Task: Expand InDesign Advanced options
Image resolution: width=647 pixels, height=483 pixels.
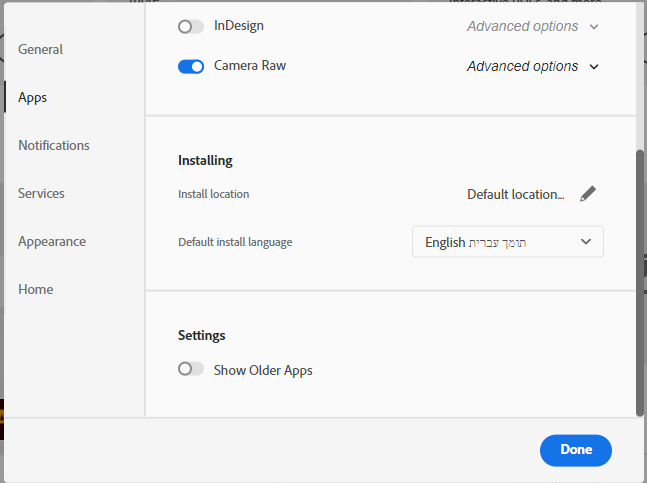Action: click(x=594, y=27)
